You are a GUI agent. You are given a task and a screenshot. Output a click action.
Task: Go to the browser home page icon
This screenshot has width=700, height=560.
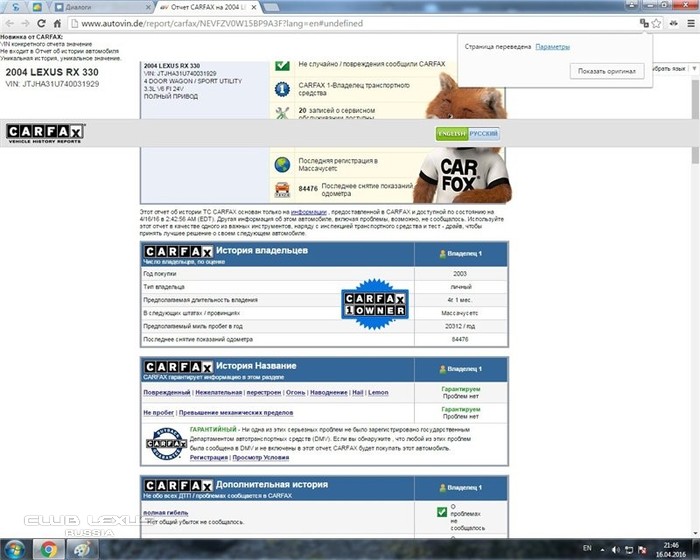point(57,24)
